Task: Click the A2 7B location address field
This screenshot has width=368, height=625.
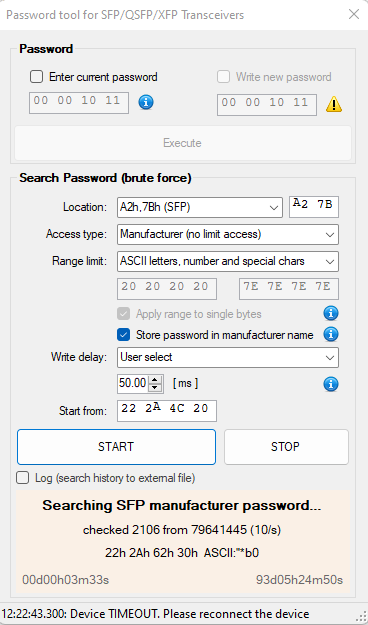Action: point(314,207)
